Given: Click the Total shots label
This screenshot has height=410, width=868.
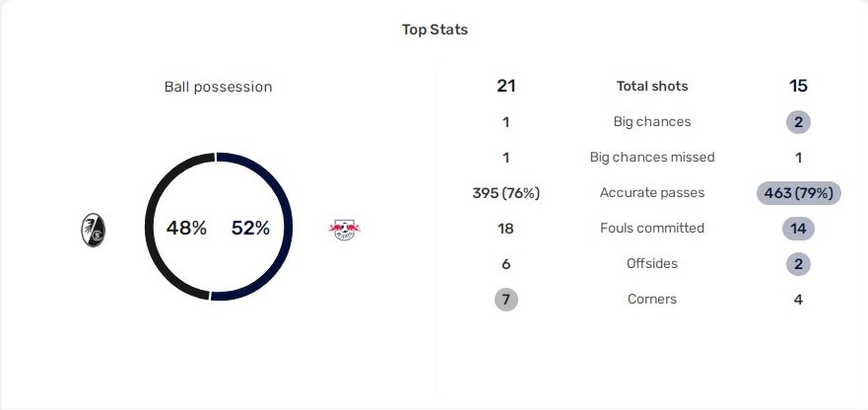Looking at the screenshot, I should pyautogui.click(x=652, y=87).
